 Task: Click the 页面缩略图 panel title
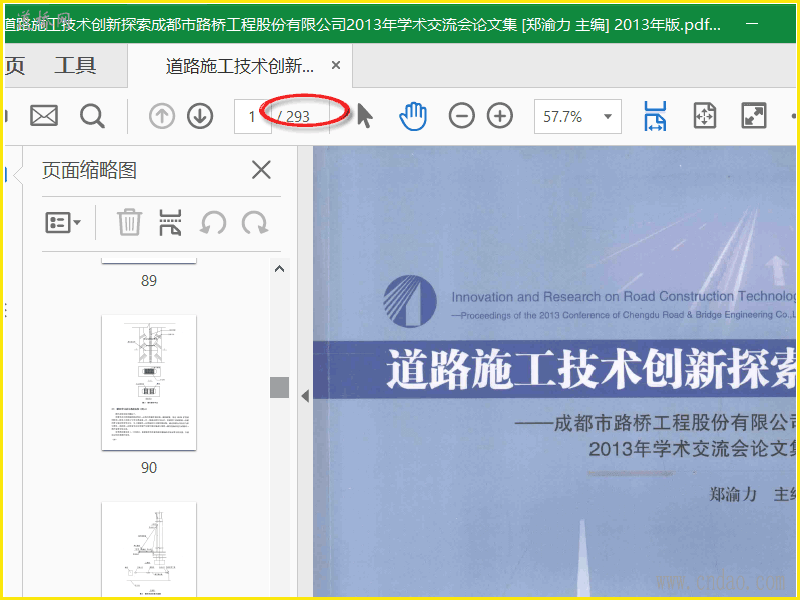pos(89,170)
